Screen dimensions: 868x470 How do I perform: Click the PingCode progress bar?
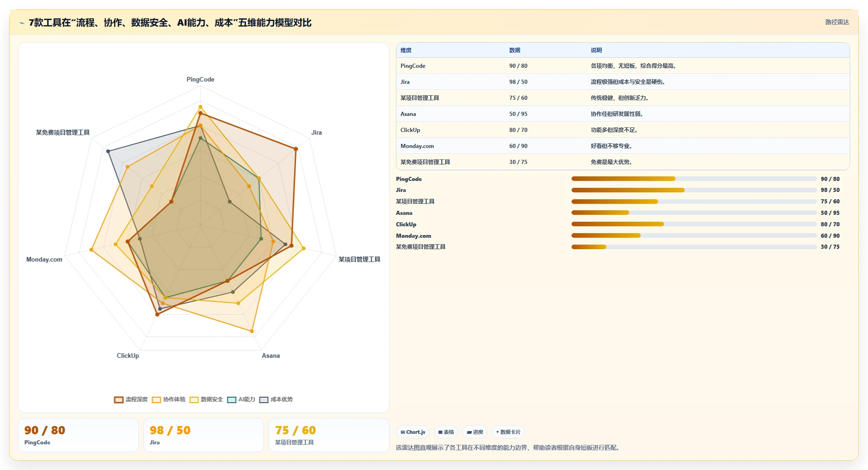pyautogui.click(x=694, y=179)
